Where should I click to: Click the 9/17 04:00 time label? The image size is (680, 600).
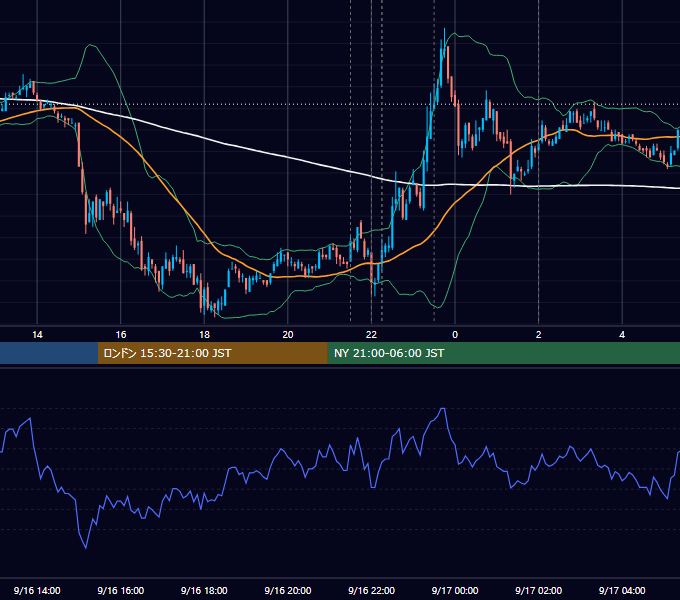click(x=622, y=590)
